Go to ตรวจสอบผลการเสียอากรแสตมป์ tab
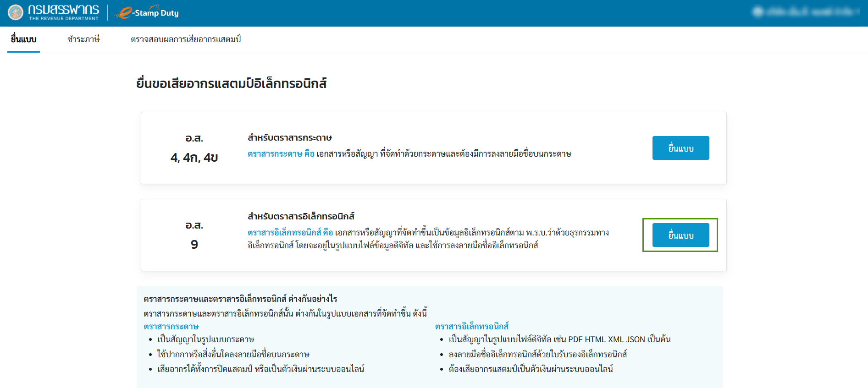Image resolution: width=868 pixels, height=388 pixels. click(186, 39)
